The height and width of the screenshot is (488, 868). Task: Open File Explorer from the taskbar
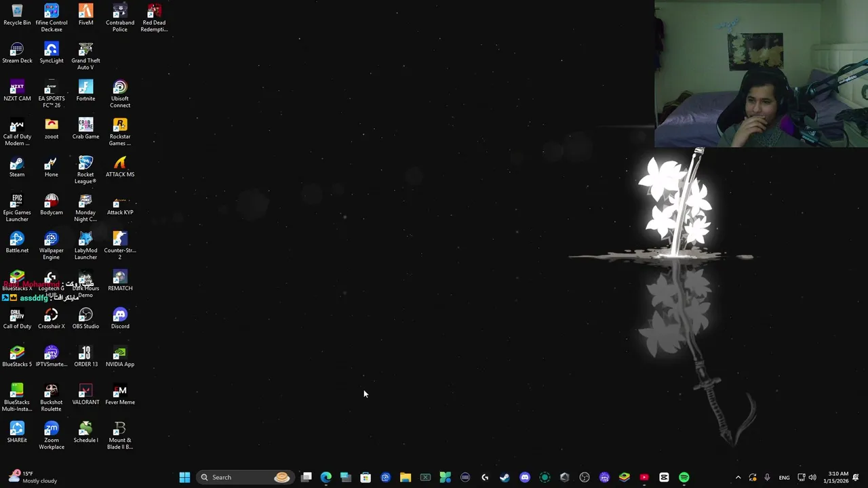coord(406,477)
